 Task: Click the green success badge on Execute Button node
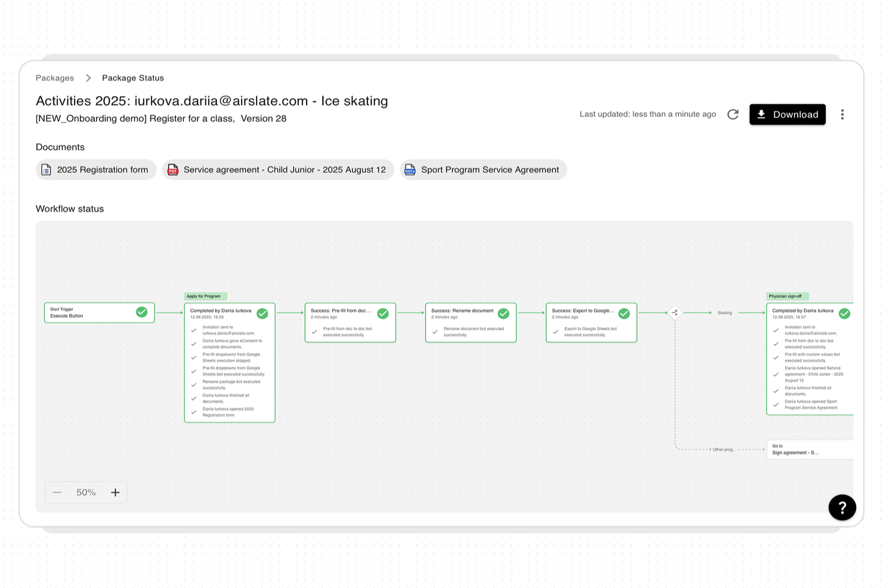[x=142, y=312]
